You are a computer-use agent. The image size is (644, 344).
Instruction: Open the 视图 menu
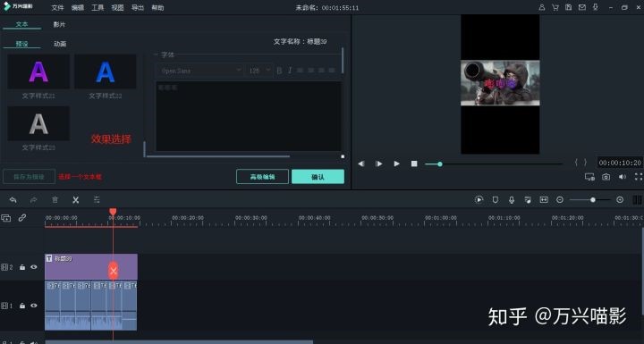(117, 8)
